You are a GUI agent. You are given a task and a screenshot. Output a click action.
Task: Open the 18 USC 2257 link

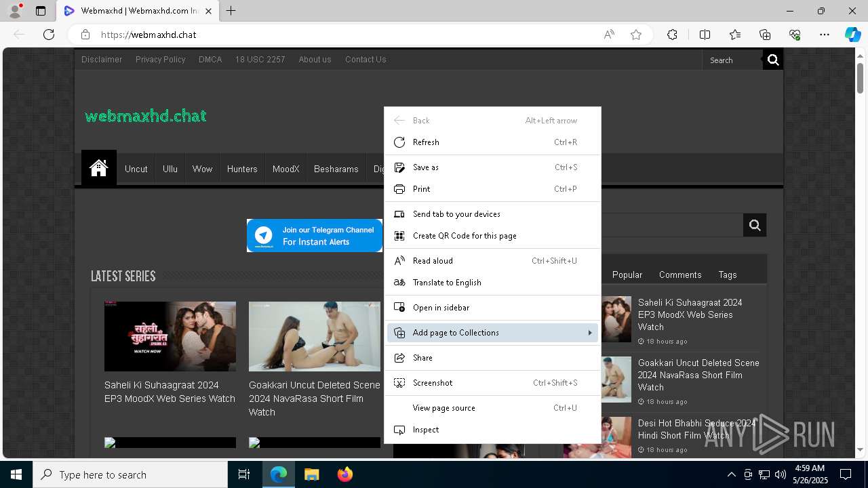[x=260, y=60]
